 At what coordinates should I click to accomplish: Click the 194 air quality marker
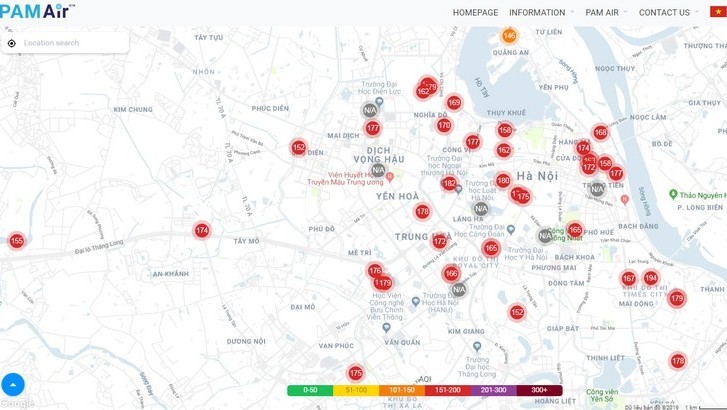point(651,278)
